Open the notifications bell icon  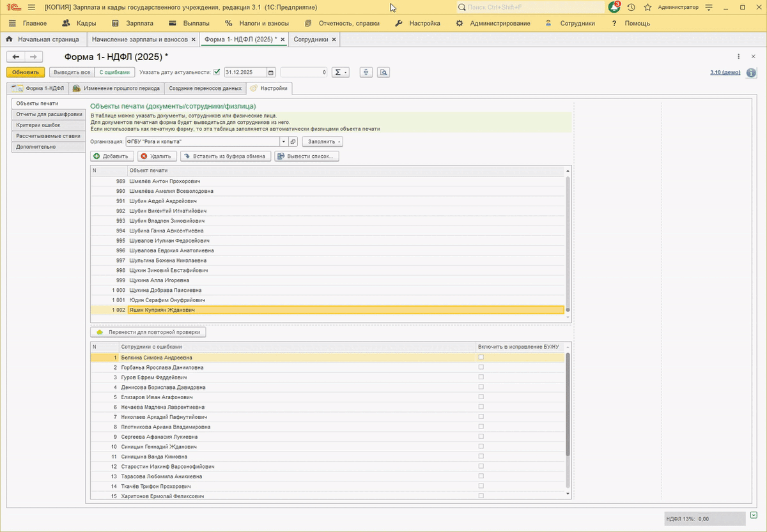click(x=614, y=7)
